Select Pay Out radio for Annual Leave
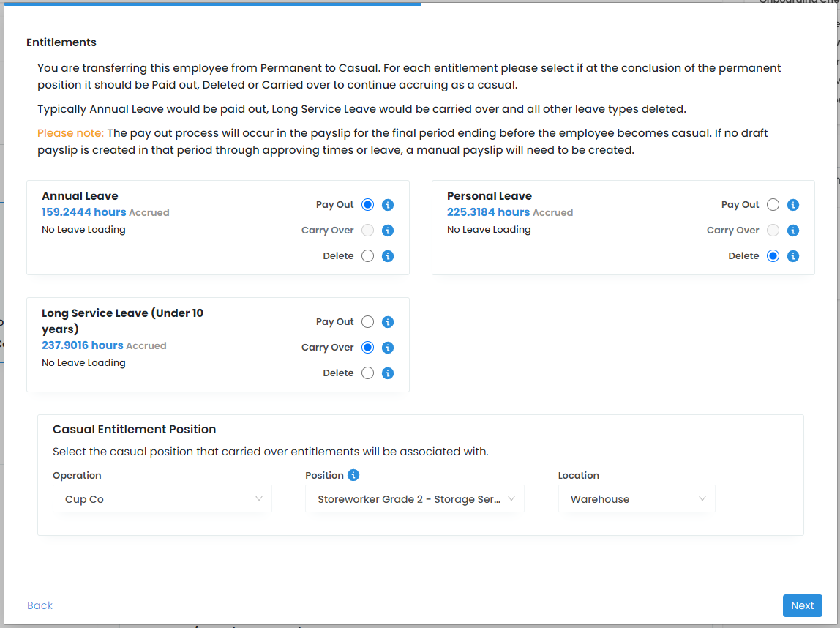Viewport: 840px width, 628px height. [367, 205]
